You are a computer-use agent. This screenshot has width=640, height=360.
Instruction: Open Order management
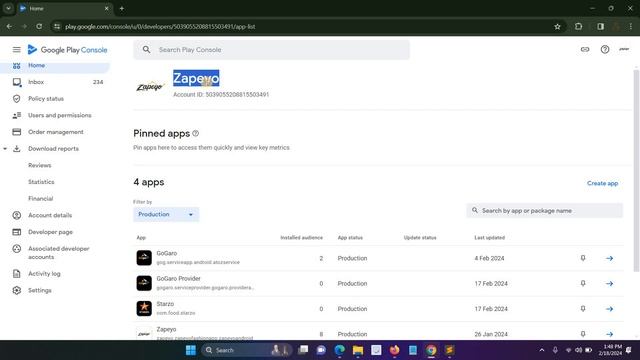click(55, 132)
